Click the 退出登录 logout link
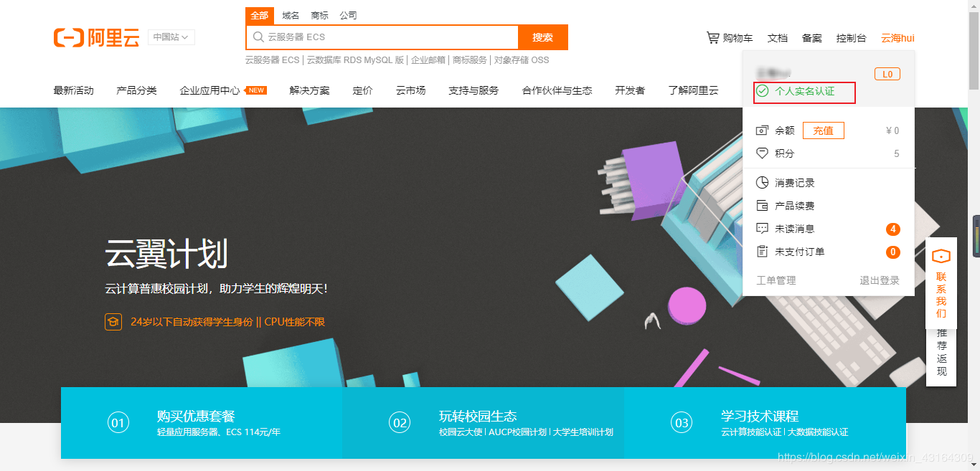Viewport: 980px width, 471px height. click(x=879, y=280)
